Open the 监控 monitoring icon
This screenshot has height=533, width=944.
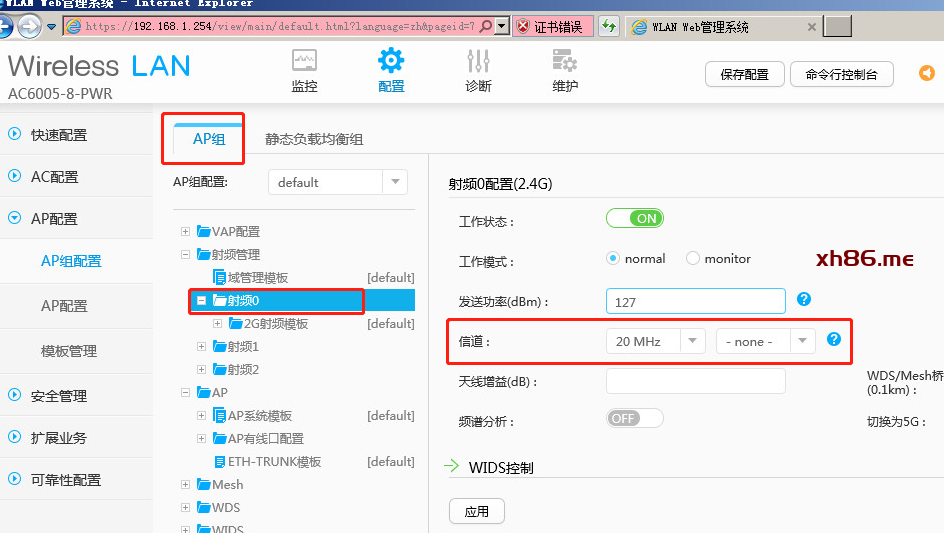(x=304, y=62)
